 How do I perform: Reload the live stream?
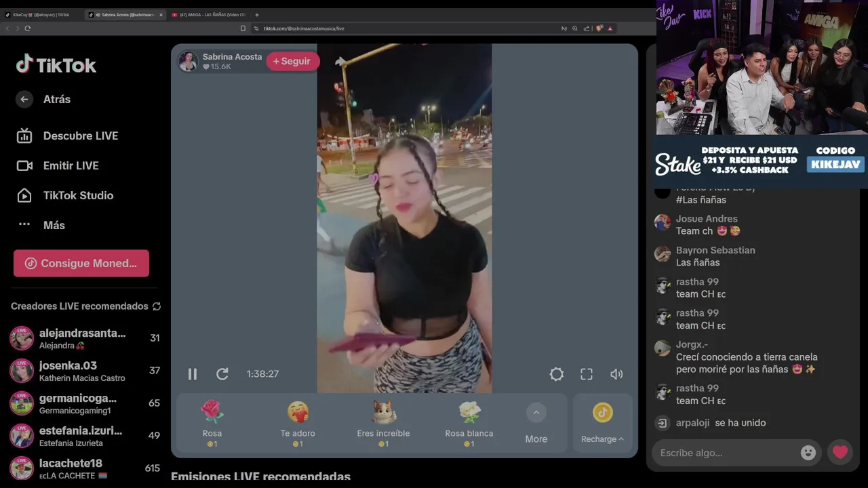coord(222,374)
